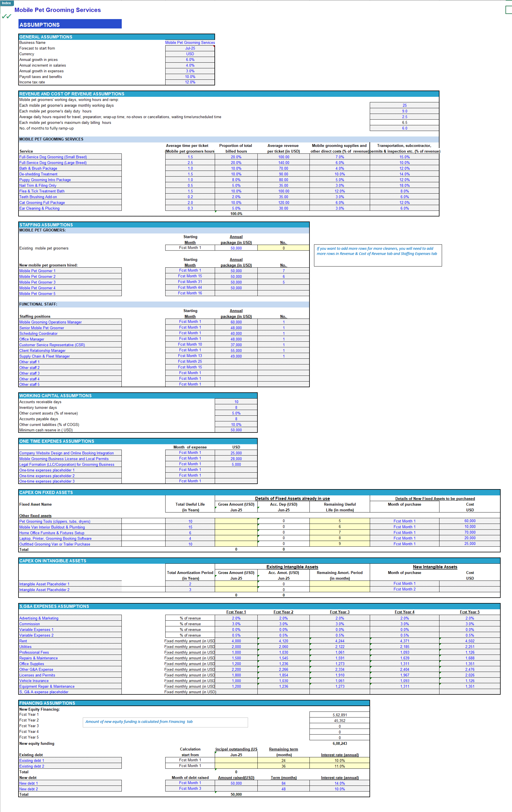This screenshot has height=812, width=512.
Task: Click the 28,000 one-time expense amount
Action: coord(236,459)
